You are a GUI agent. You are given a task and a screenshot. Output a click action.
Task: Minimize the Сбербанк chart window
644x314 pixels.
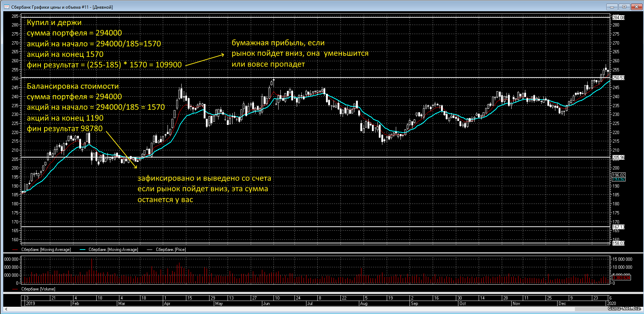613,7
